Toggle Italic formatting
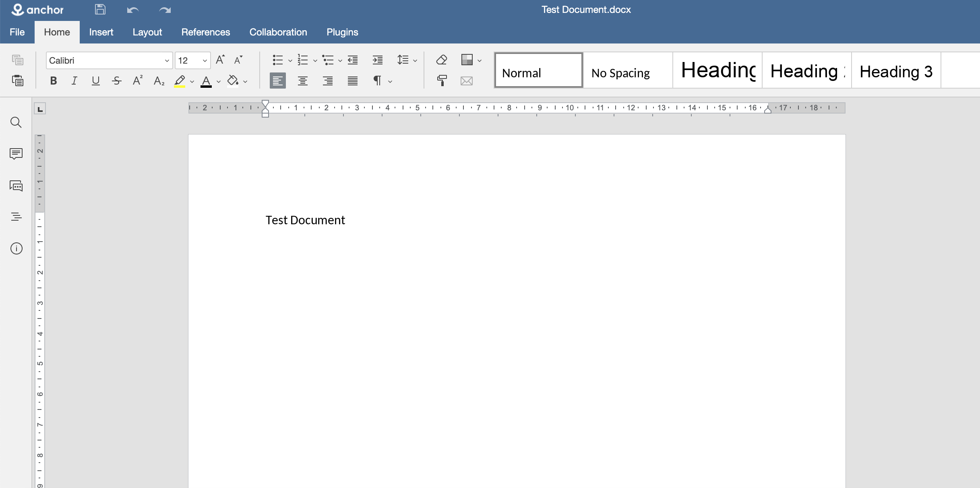The height and width of the screenshot is (488, 980). pos(74,81)
